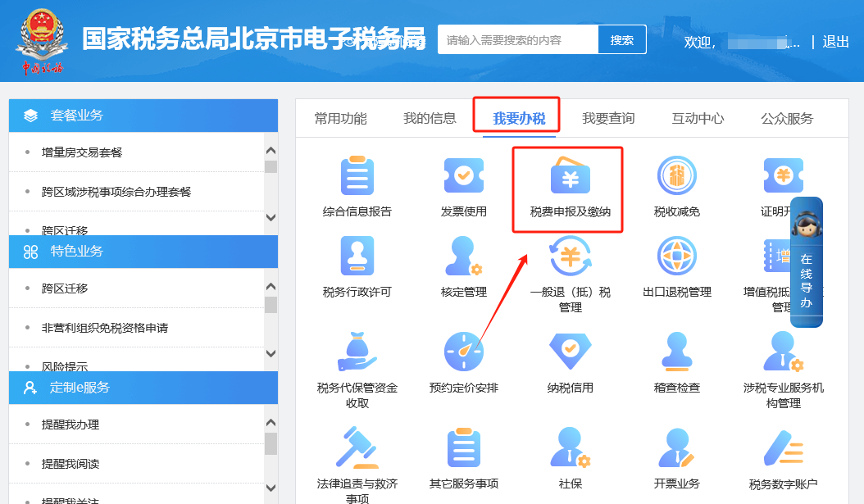Image resolution: width=864 pixels, height=504 pixels.
Task: Switch to the 常用功能 tab
Action: point(340,118)
